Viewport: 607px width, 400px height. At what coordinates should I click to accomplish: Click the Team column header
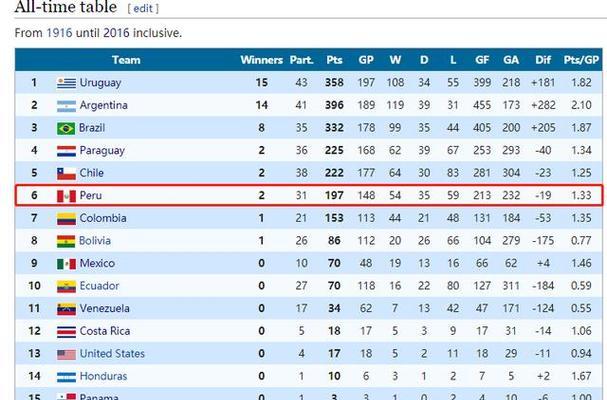(126, 60)
